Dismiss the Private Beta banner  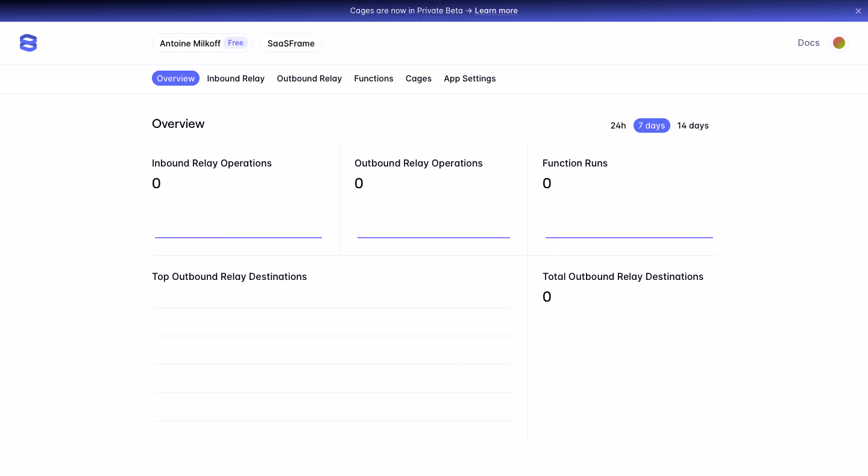[x=858, y=11]
